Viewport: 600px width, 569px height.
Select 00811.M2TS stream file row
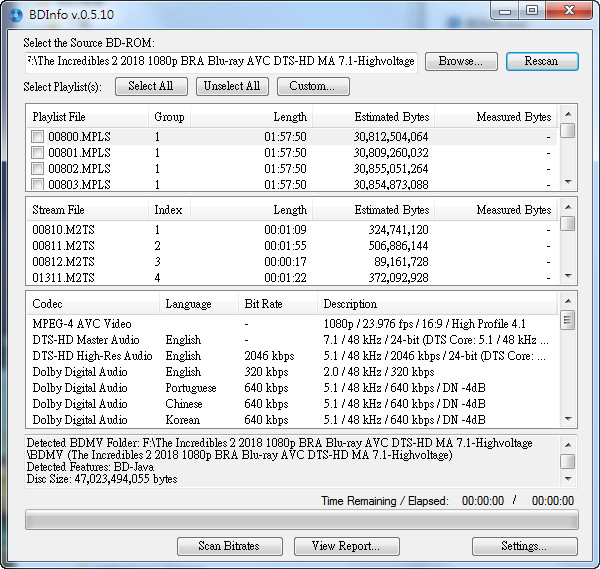coord(292,246)
